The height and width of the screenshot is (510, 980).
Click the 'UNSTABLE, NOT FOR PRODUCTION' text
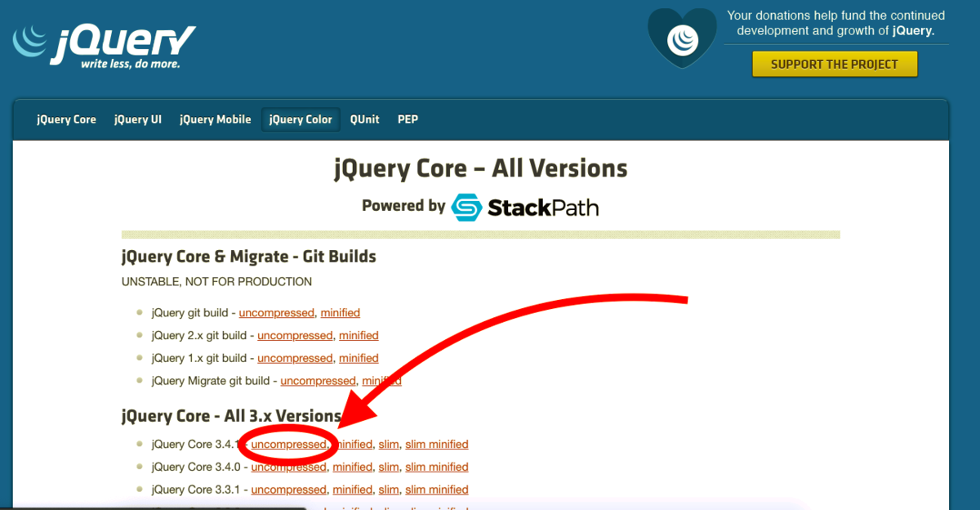click(x=216, y=282)
